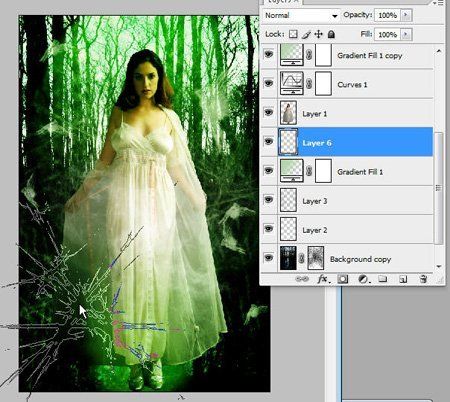Click chain link on Background copy layer

[x=302, y=258]
